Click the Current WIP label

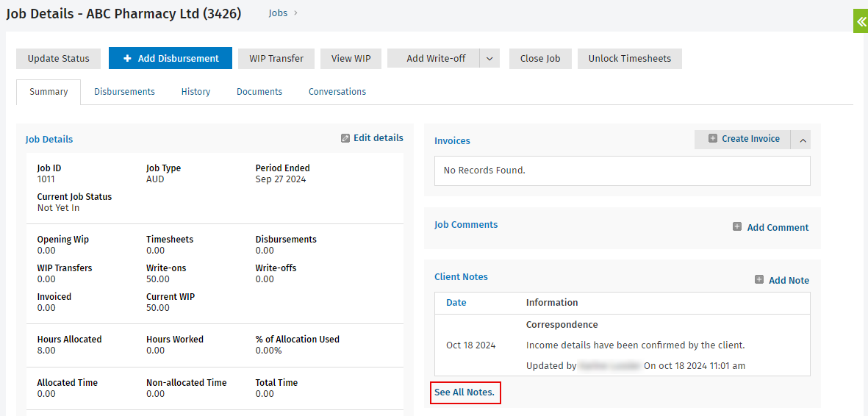coord(171,297)
